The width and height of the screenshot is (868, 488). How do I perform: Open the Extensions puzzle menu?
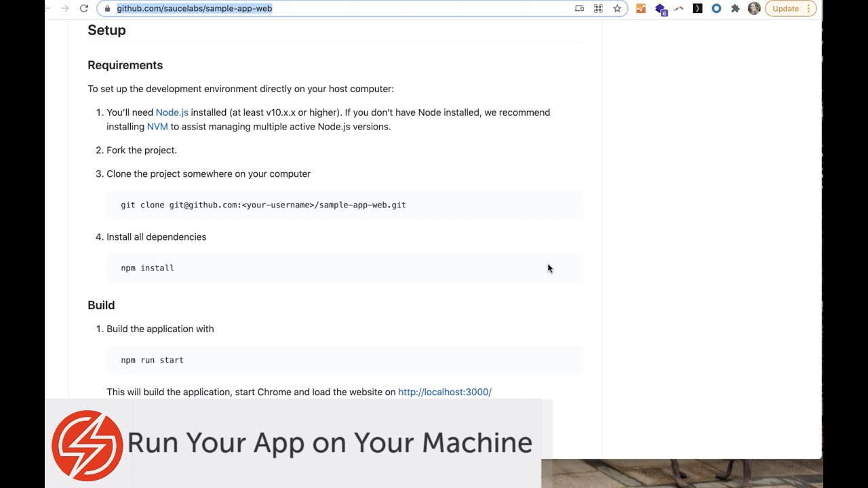pyautogui.click(x=735, y=9)
